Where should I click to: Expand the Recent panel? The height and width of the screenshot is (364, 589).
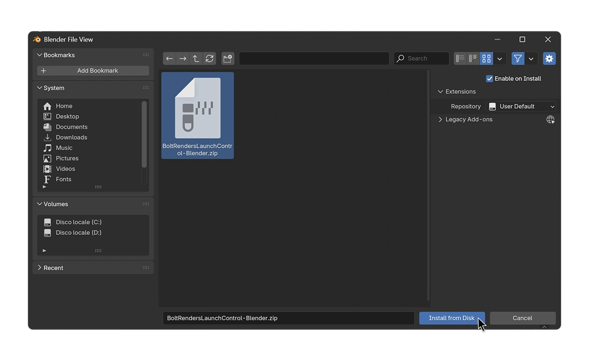click(x=40, y=268)
